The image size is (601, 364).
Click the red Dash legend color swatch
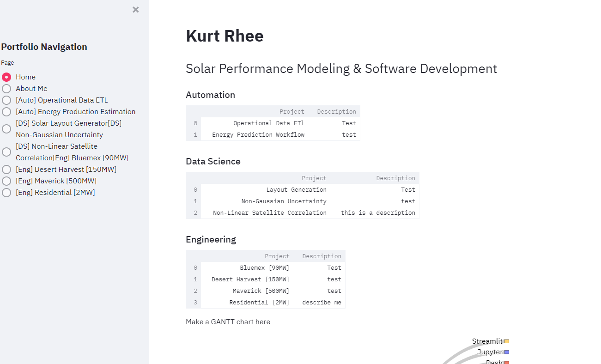coord(506,363)
